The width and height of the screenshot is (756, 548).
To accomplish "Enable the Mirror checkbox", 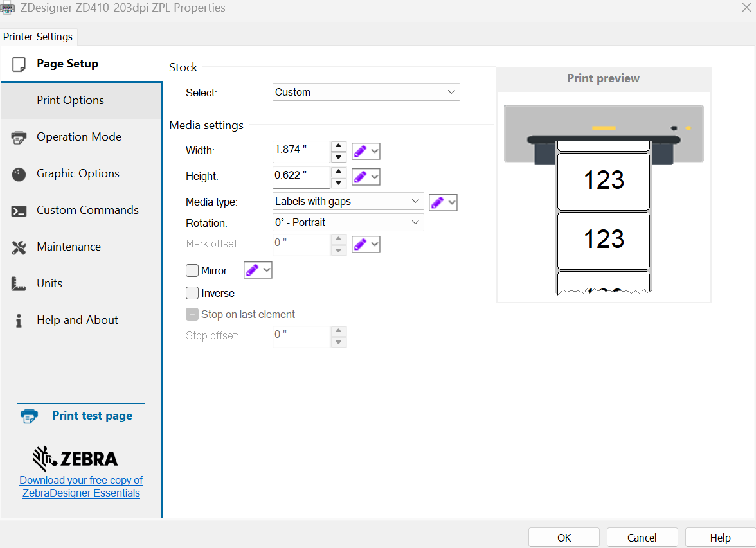I will click(x=192, y=270).
